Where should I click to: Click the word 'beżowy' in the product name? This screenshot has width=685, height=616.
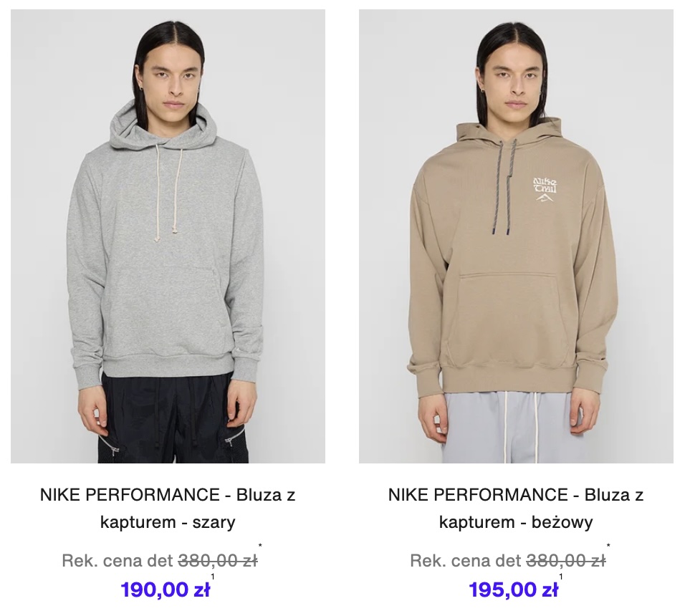(x=562, y=522)
